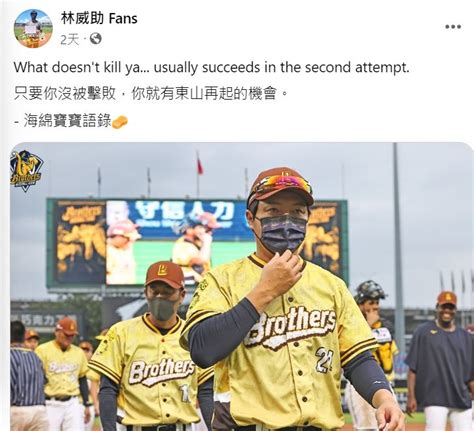474x431 pixels.
Task: Click the globe public audience icon
Action: pyautogui.click(x=96, y=39)
